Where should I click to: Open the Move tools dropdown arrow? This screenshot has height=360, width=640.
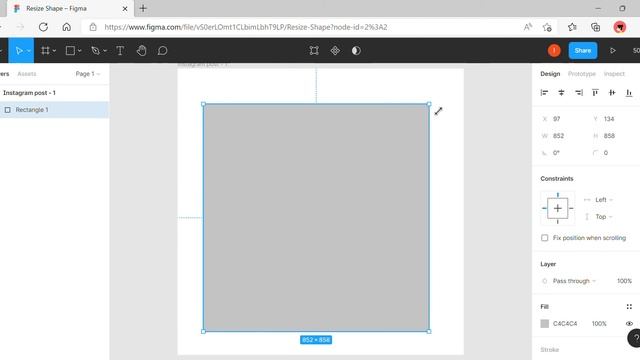pos(29,51)
